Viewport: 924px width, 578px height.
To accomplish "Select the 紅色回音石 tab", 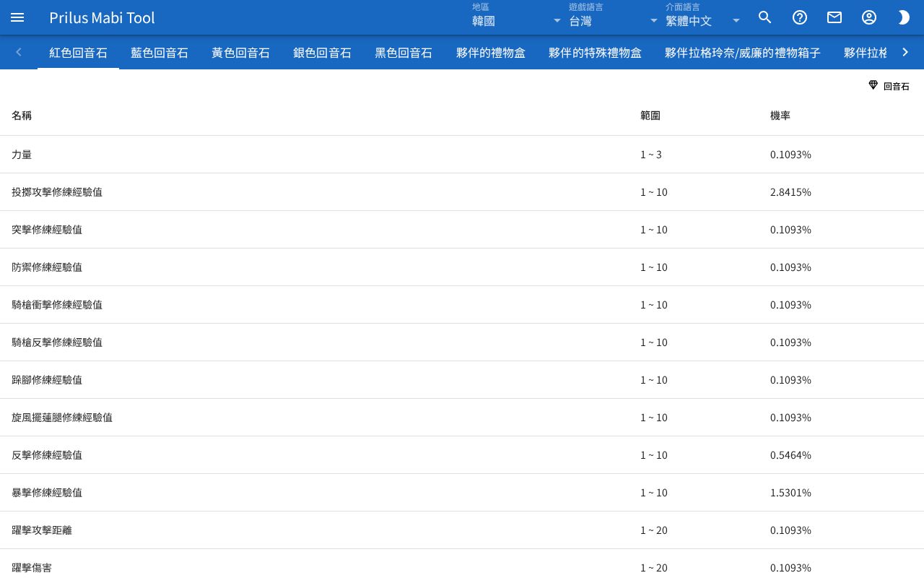I will (x=78, y=52).
